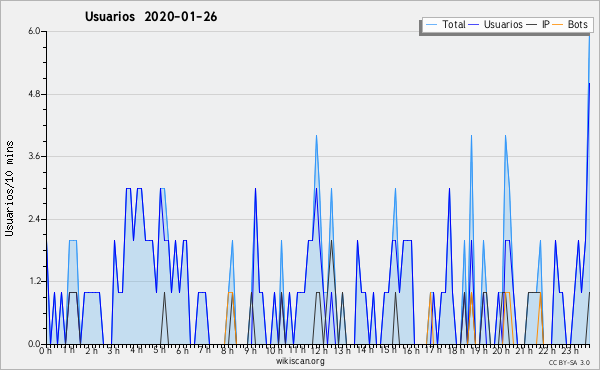Click the light blue Total legend line
The width and height of the screenshot is (600, 370).
pos(431,24)
